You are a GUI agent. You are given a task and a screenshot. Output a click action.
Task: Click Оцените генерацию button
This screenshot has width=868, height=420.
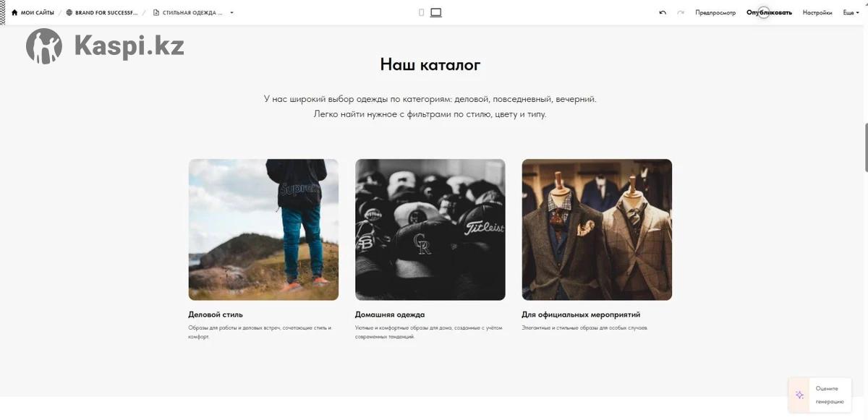pyautogui.click(x=829, y=395)
